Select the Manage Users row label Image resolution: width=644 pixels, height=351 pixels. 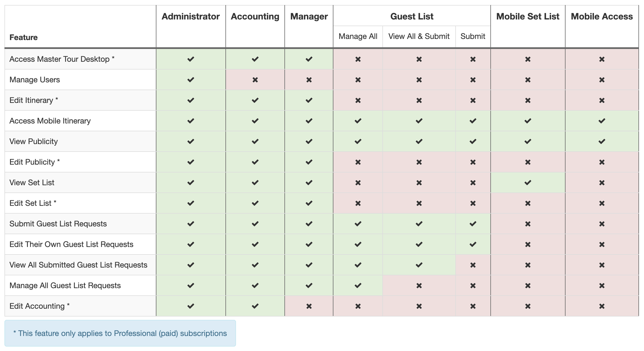click(35, 80)
